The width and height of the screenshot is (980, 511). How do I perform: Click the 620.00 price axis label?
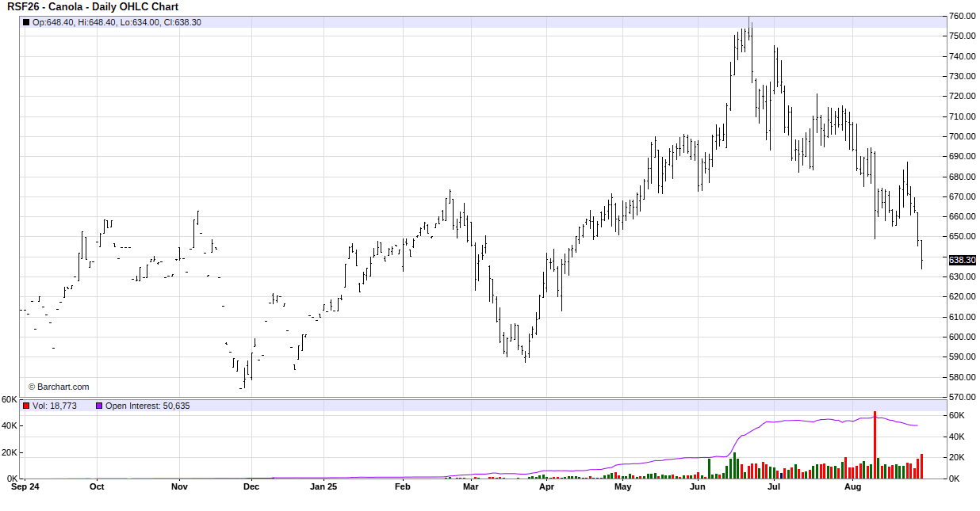[962, 296]
